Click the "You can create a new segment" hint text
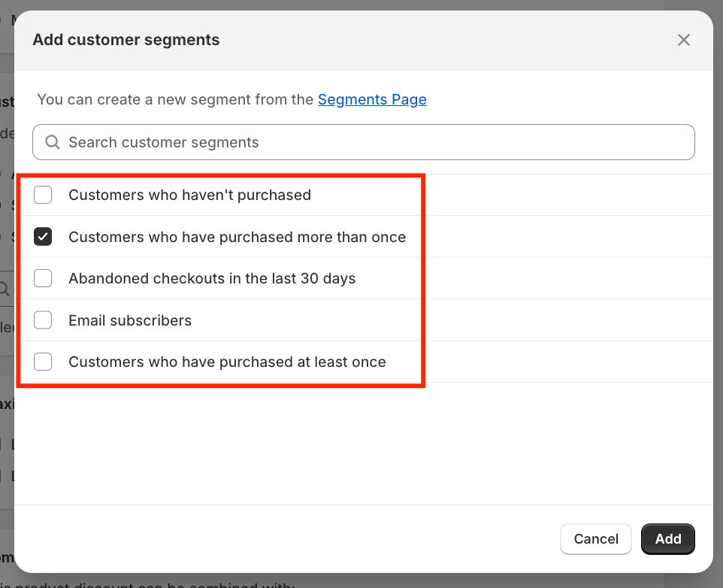Screen dimensions: 723x588 tap(175, 99)
